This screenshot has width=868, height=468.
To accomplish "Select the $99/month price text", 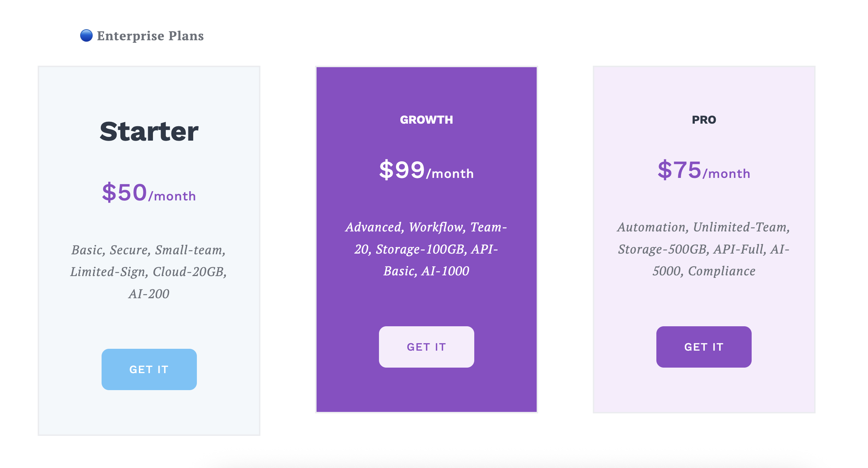I will click(x=426, y=171).
